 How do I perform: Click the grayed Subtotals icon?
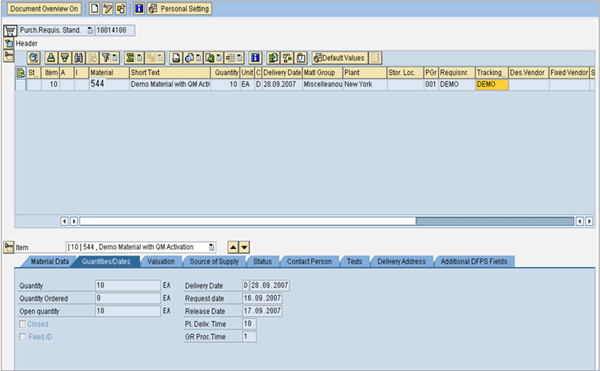[x=152, y=58]
